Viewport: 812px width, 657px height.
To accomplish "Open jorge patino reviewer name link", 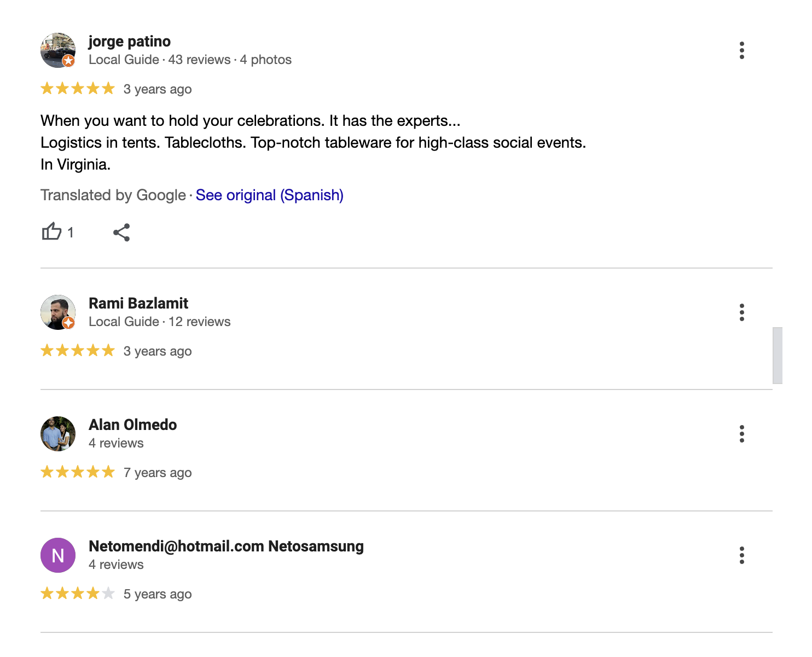I will (130, 42).
